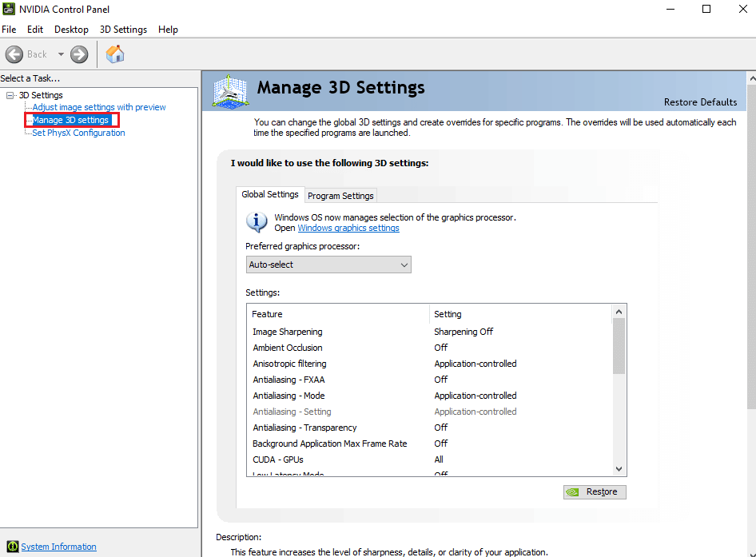Viewport: 756px width, 557px height.
Task: Maximize the NVIDIA Control Panel window
Action: tap(706, 9)
